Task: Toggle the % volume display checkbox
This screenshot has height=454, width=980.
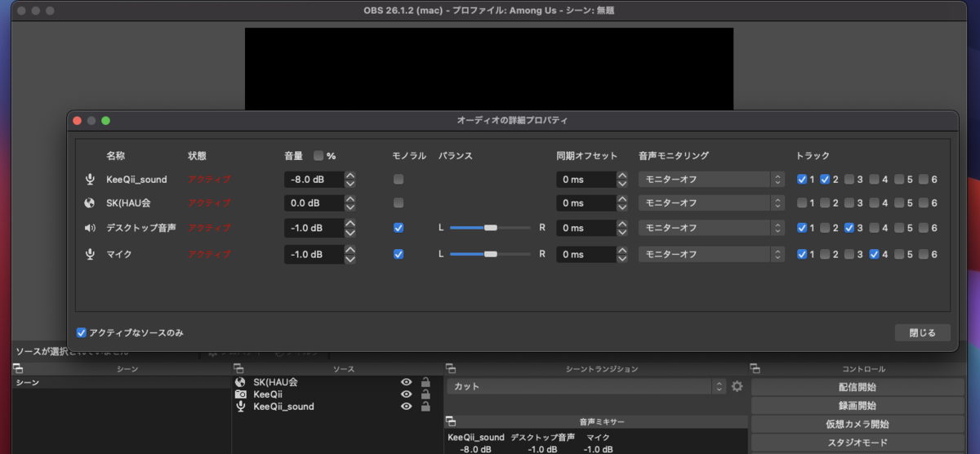Action: click(318, 155)
